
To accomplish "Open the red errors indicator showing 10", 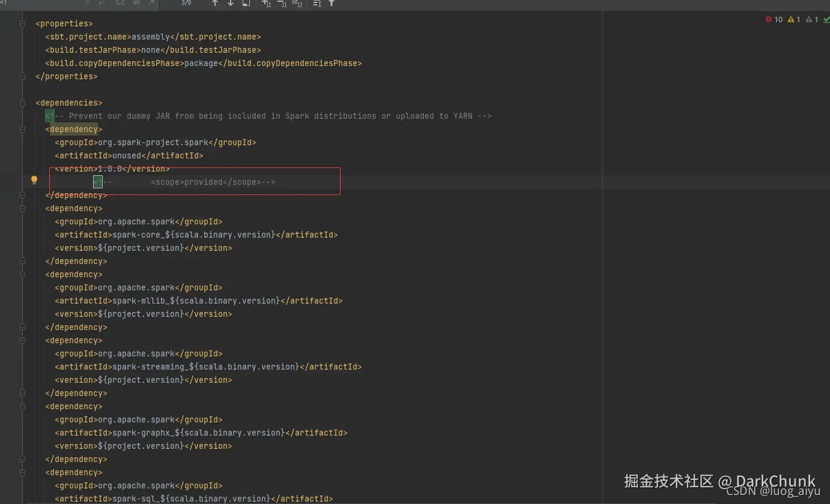I will pyautogui.click(x=774, y=20).
